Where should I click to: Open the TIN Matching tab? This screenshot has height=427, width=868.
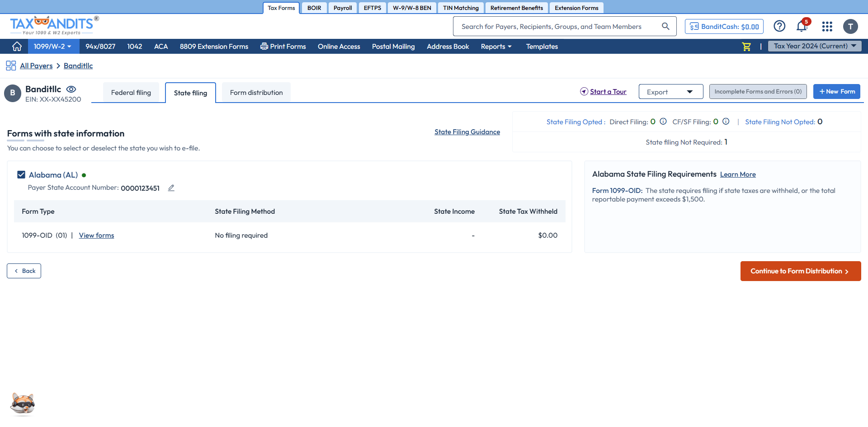[461, 8]
